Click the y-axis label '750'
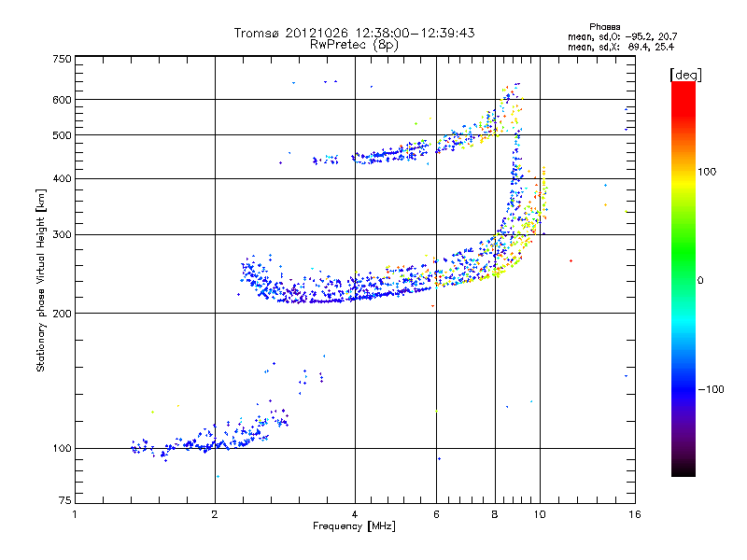The image size is (747, 560). click(x=62, y=59)
